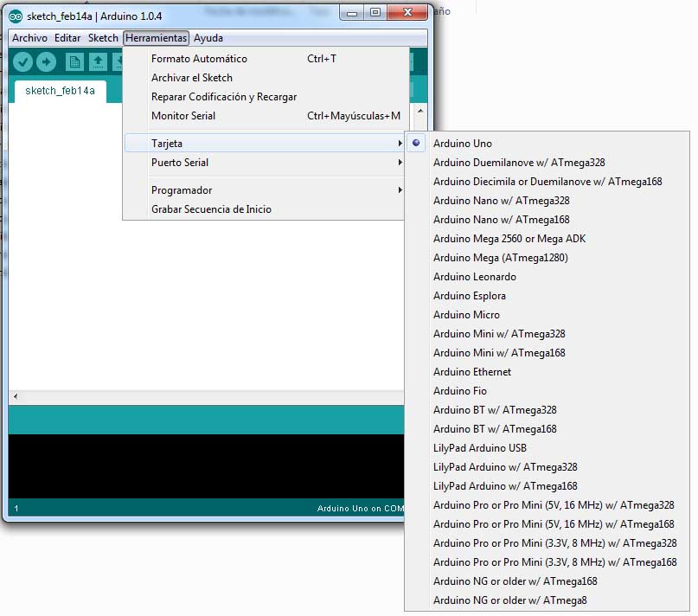
Task: Select the Arduino Uno board radio option
Action: pos(548,144)
